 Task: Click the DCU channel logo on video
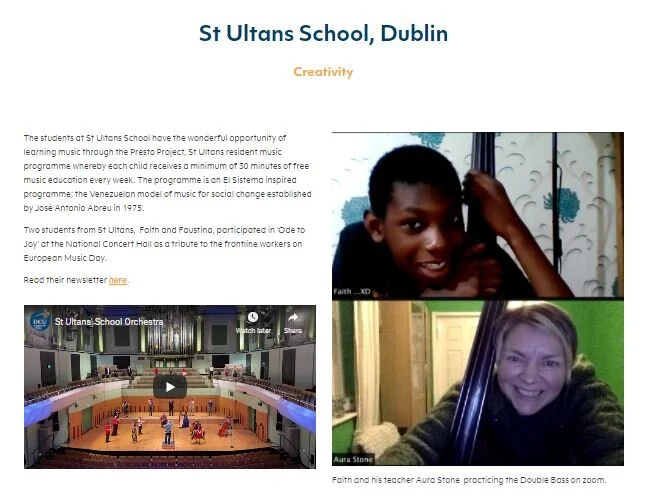point(39,321)
